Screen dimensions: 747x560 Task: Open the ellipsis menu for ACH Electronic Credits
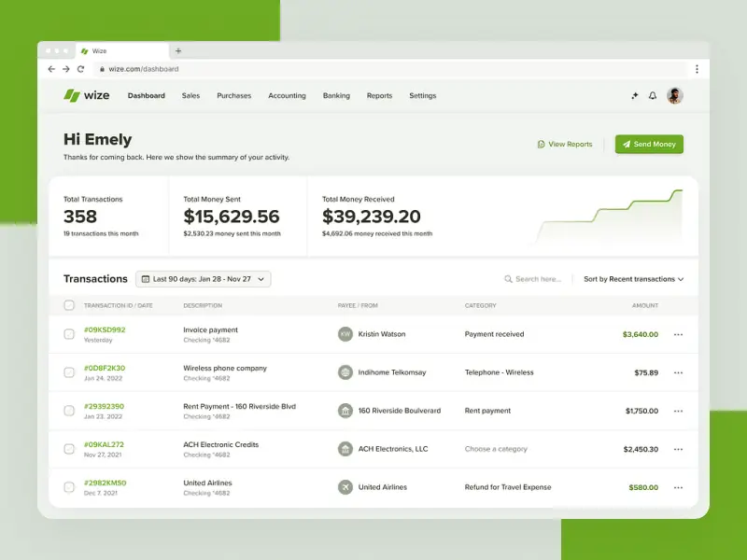tap(677, 449)
